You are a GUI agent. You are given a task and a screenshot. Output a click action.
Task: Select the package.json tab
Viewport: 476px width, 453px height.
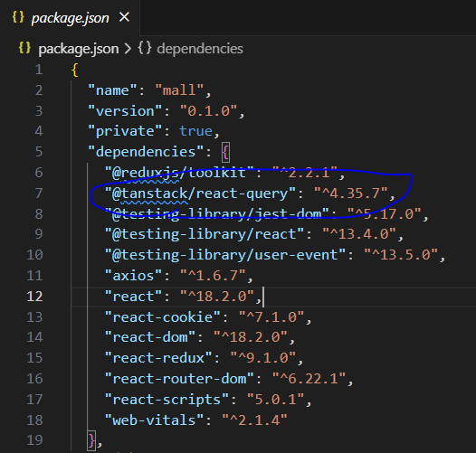pyautogui.click(x=70, y=17)
